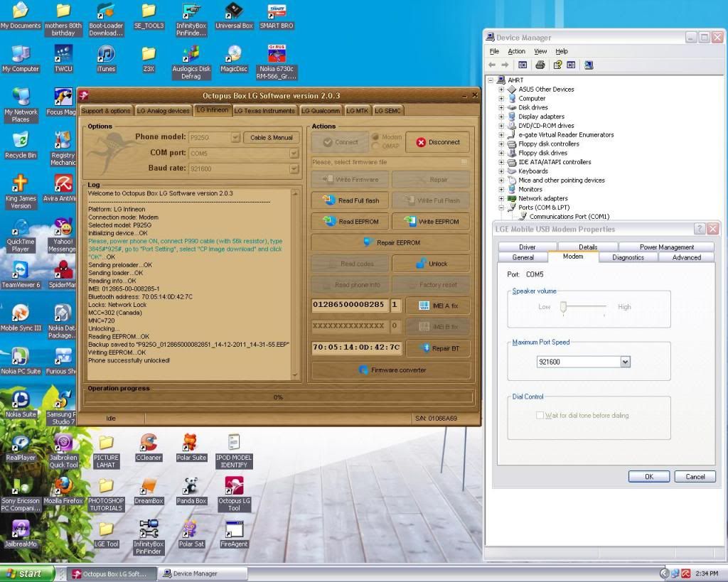
Task: Launch the iTunes desktop icon
Action: point(106,55)
